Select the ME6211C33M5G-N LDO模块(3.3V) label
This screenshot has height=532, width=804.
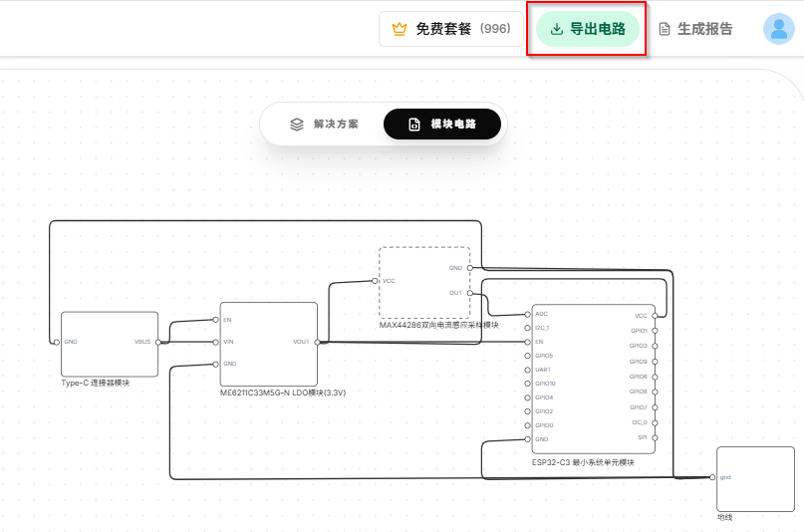pyautogui.click(x=283, y=393)
